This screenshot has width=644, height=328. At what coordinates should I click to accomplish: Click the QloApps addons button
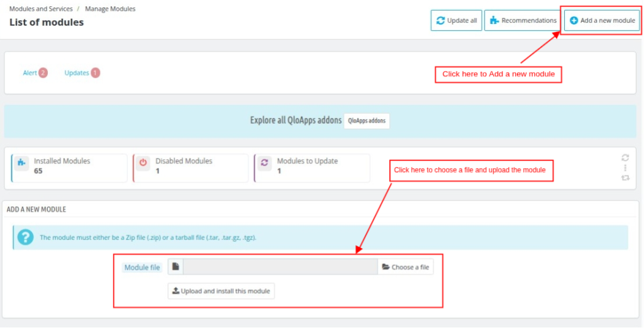367,121
